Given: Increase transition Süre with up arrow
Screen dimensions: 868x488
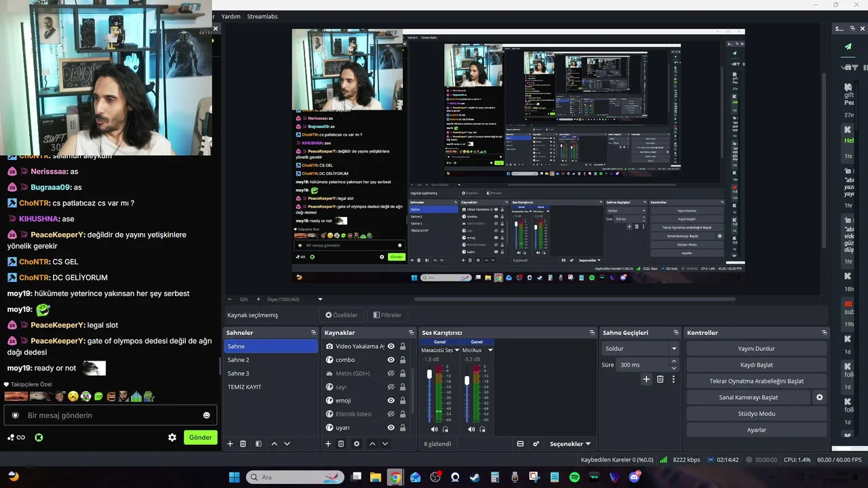Looking at the screenshot, I should click(673, 361).
